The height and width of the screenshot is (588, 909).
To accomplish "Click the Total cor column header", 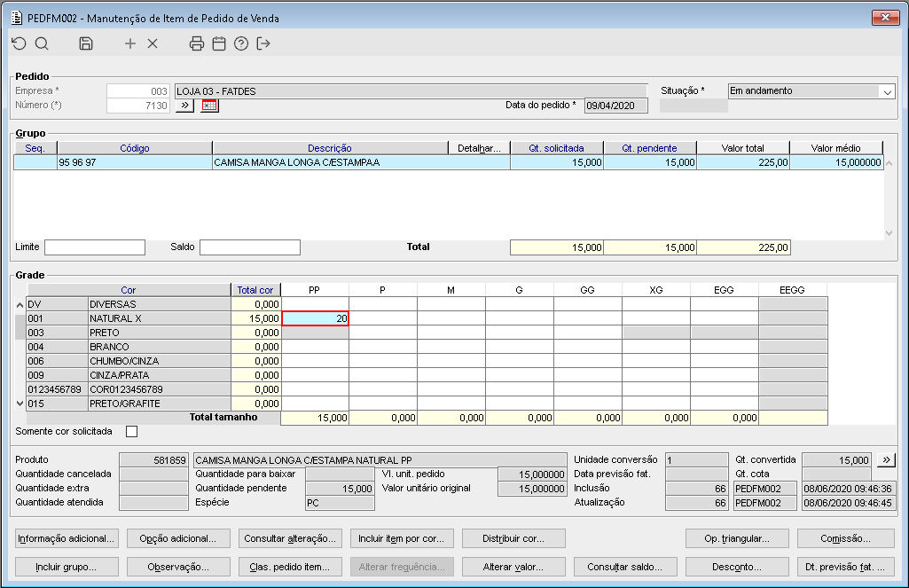I will pyautogui.click(x=255, y=290).
